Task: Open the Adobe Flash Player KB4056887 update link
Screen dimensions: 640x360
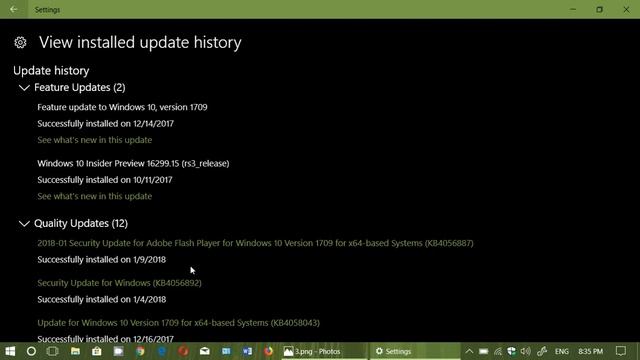Action: click(x=256, y=243)
